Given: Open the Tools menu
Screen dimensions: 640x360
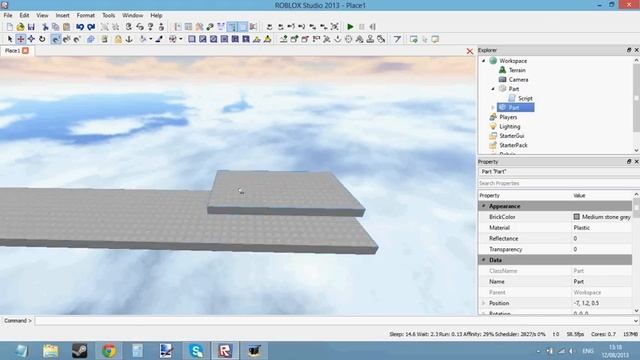Looking at the screenshot, I should (x=109, y=16).
